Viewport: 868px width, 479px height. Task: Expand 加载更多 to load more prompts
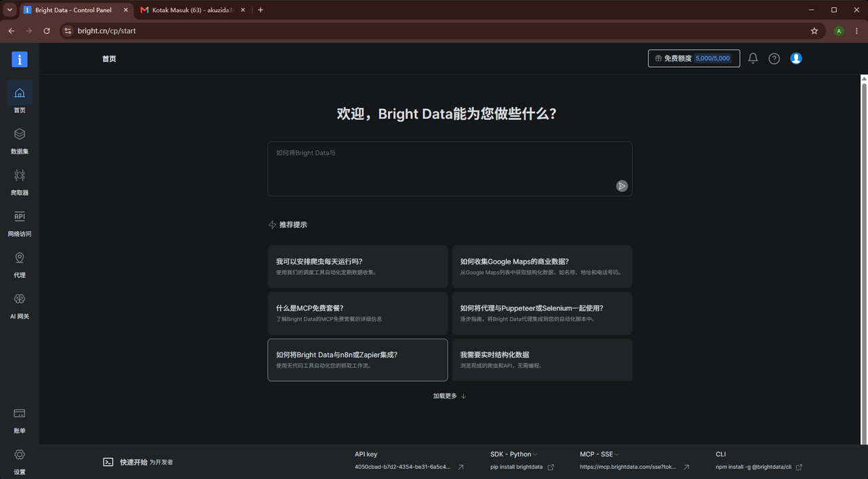click(450, 396)
